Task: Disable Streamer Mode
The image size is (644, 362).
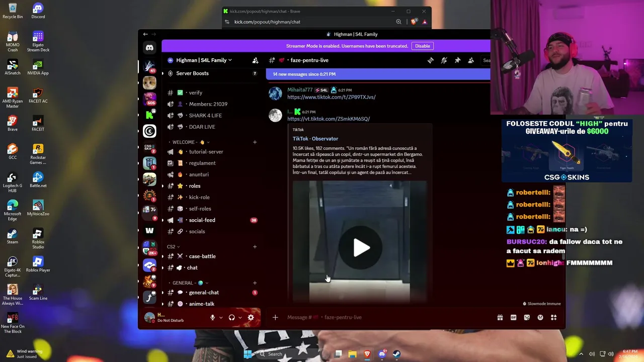Action: pos(423,46)
